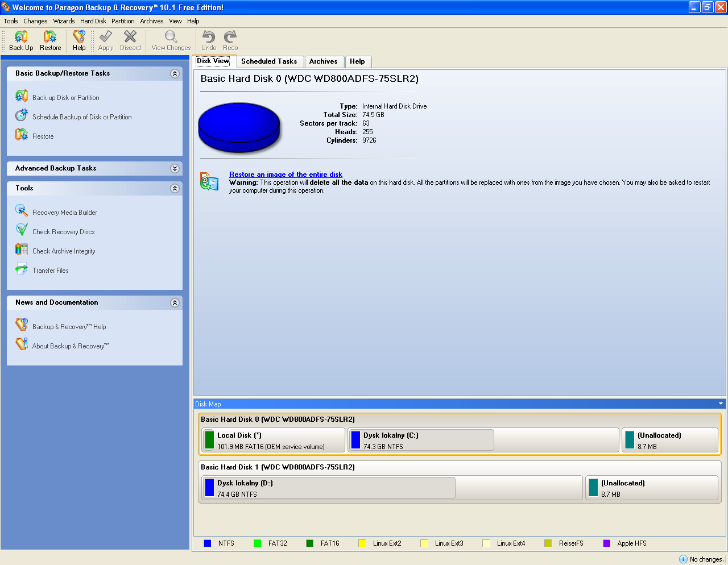Click the Undo arrow icon
Image resolution: width=728 pixels, height=565 pixels.
point(209,37)
